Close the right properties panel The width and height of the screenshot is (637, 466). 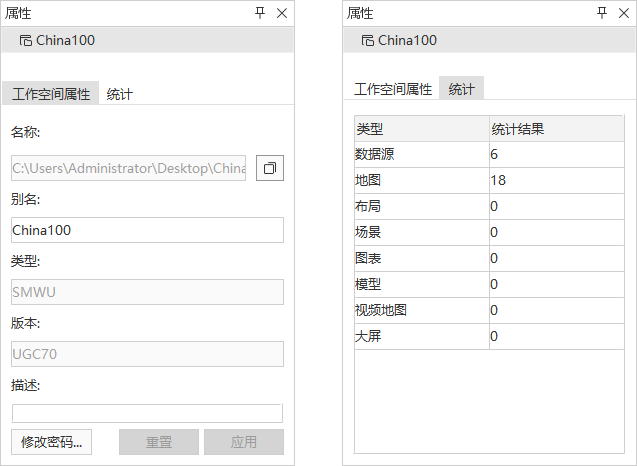(x=623, y=13)
